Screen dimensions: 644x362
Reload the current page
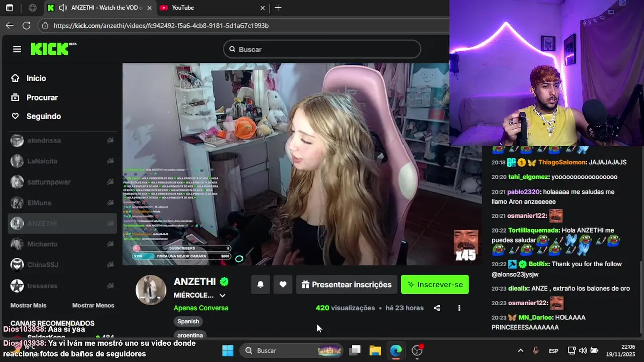pos(27,25)
